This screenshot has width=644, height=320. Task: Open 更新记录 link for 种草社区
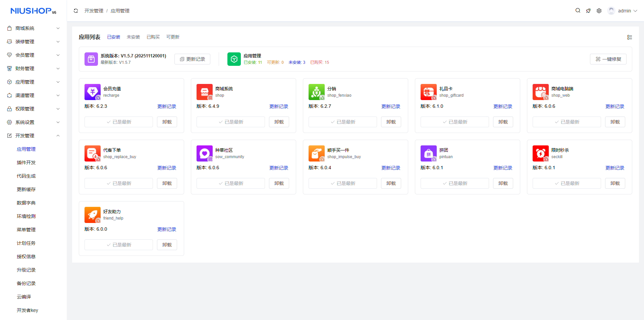[278, 168]
